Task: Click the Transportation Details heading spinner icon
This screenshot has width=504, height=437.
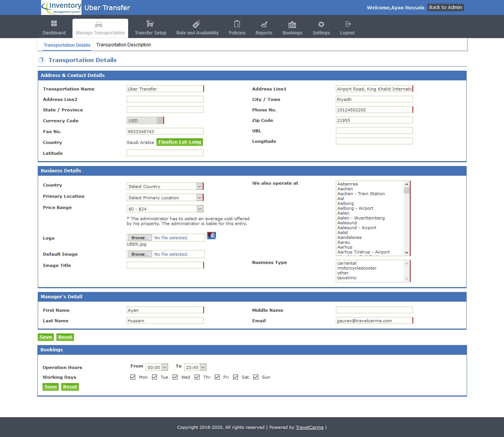Action: [41, 60]
